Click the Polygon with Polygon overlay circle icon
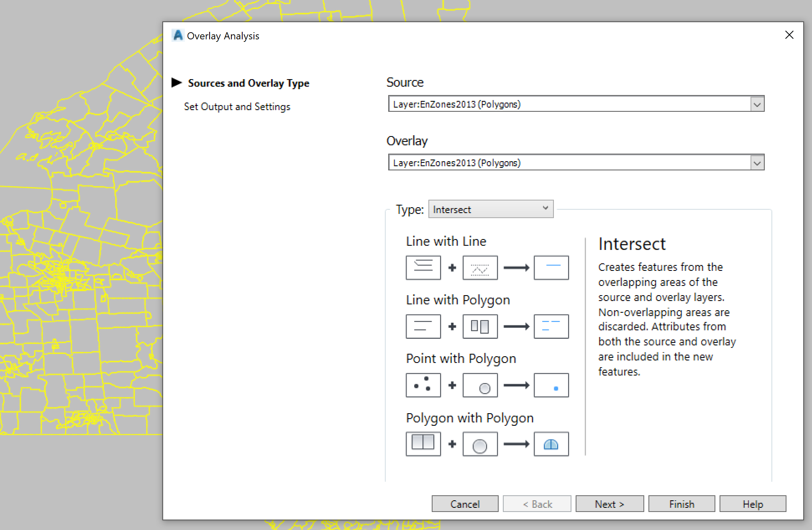Screen dimensions: 812x530 coord(480,444)
